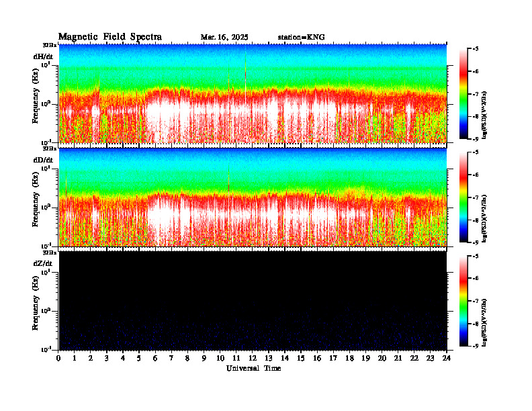Click the log PSD label beside dH/dt color scale
The height and width of the screenshot is (411, 532).
(x=485, y=116)
